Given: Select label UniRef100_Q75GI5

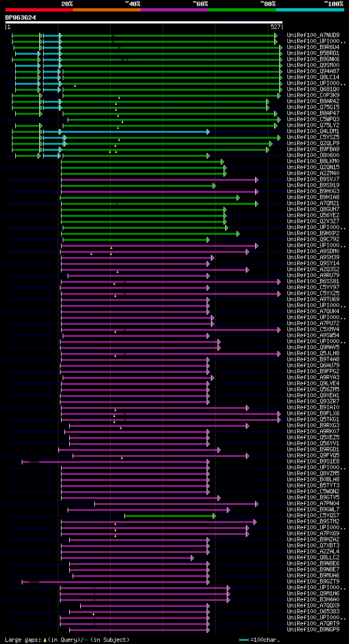Looking at the screenshot, I should coord(313,107).
